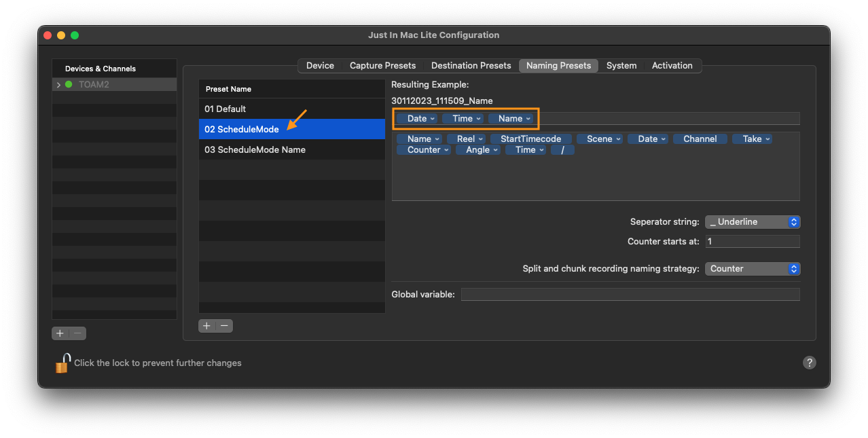868x438 pixels.
Task: Click the Channel token
Action: (x=700, y=139)
